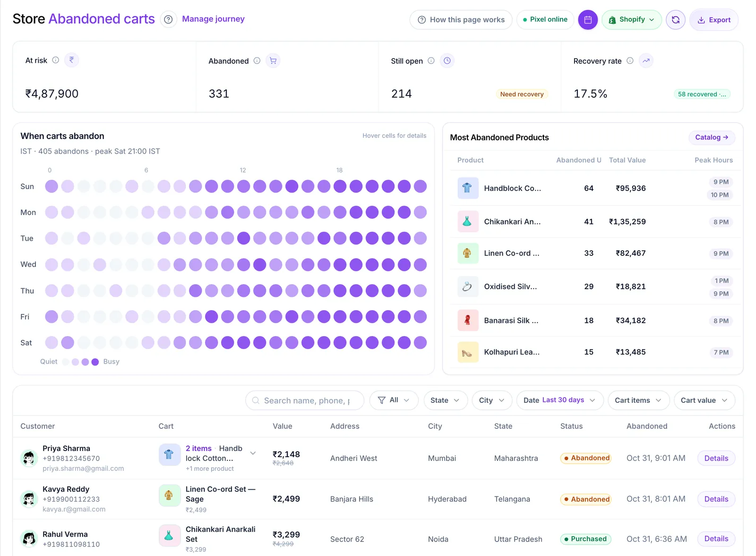756x556 pixels.
Task: Expand Priya Sharma's cart items chevron
Action: point(253,453)
